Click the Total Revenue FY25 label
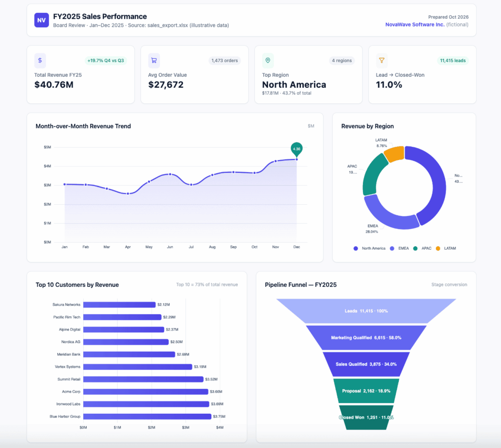Viewport: 501px width, 448px height. click(58, 75)
